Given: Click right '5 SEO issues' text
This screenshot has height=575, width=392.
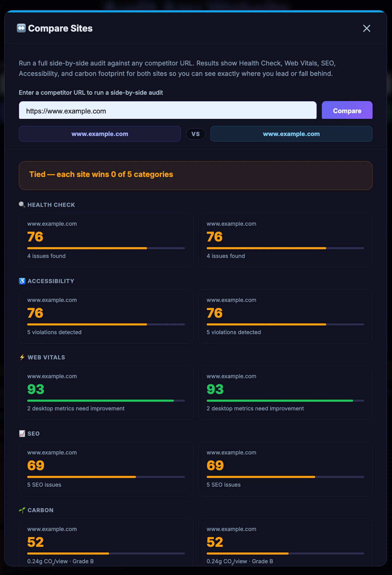Looking at the screenshot, I should [223, 485].
